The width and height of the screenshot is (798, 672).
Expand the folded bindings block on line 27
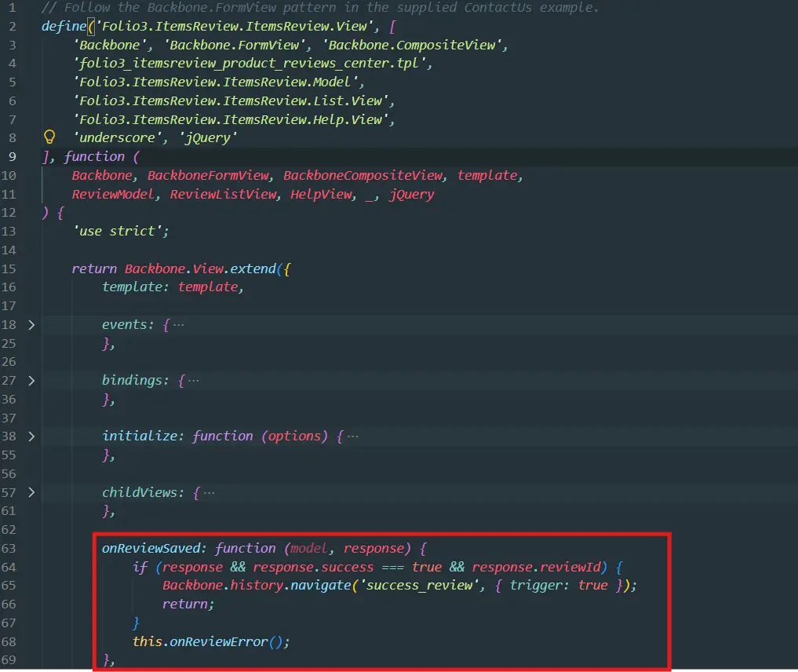click(31, 381)
